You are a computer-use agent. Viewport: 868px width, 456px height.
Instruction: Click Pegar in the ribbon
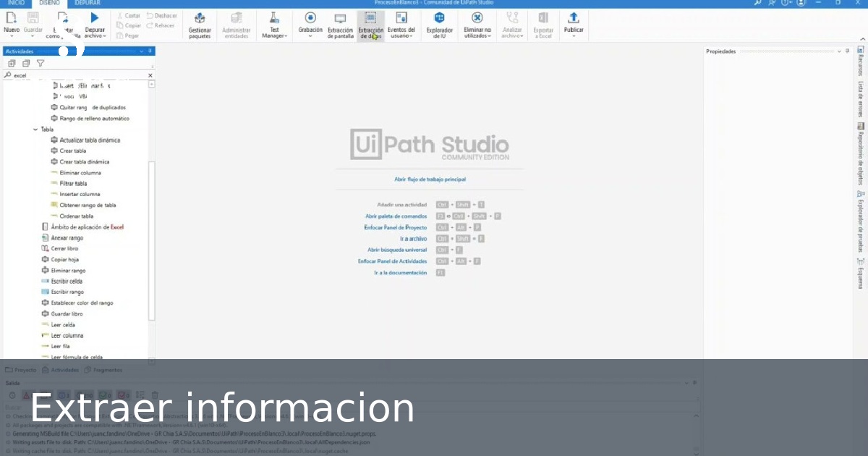128,35
